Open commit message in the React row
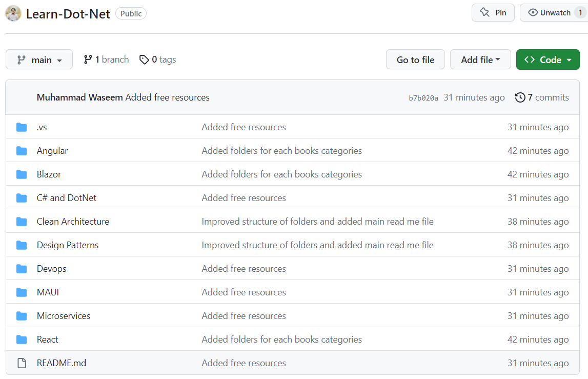The width and height of the screenshot is (588, 379). (x=281, y=340)
